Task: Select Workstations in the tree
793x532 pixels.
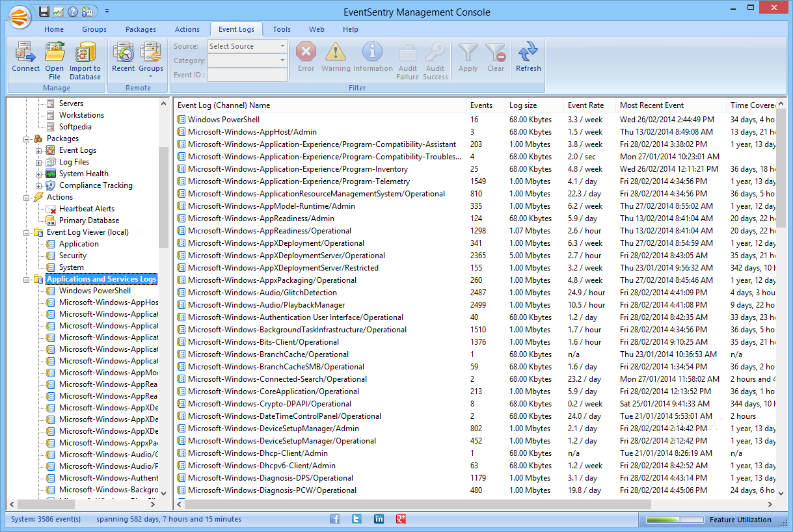Action: point(81,115)
